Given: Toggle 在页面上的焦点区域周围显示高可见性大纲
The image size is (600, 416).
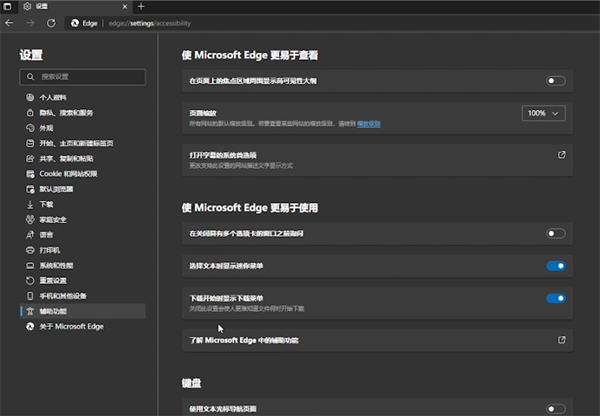Looking at the screenshot, I should tap(556, 81).
